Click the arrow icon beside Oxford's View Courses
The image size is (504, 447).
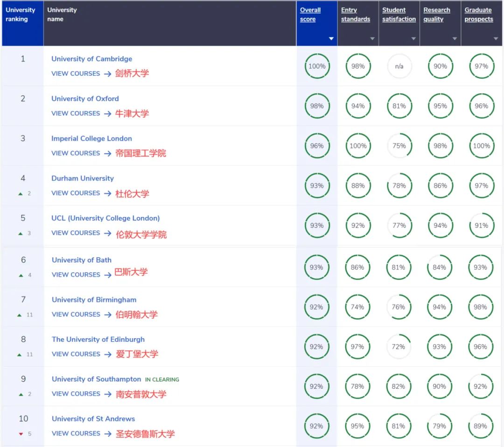click(x=108, y=114)
